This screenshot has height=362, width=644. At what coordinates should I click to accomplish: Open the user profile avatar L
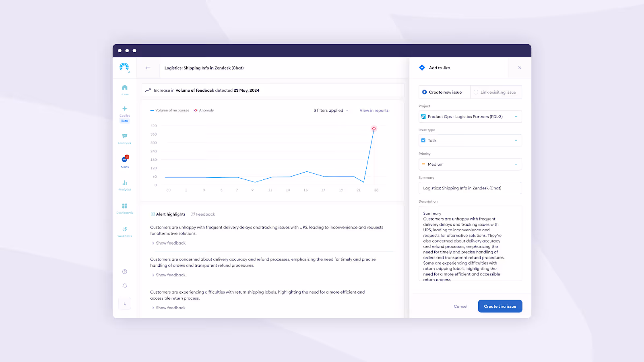[125, 304]
